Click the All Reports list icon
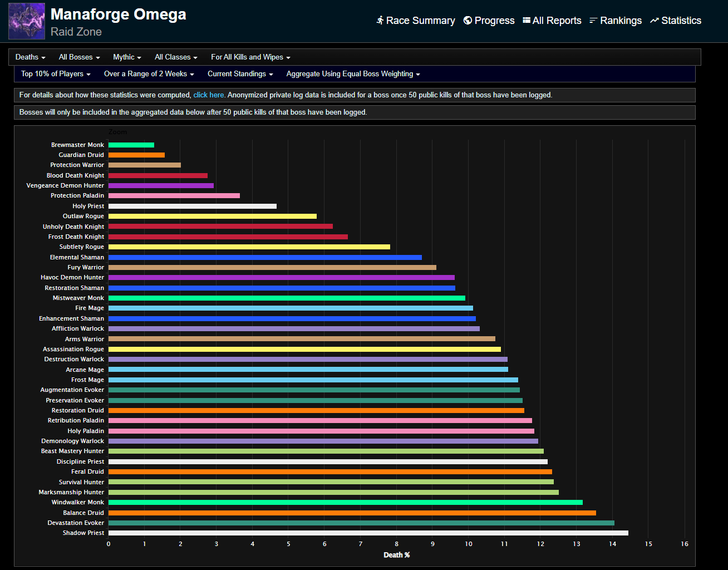 pyautogui.click(x=527, y=21)
